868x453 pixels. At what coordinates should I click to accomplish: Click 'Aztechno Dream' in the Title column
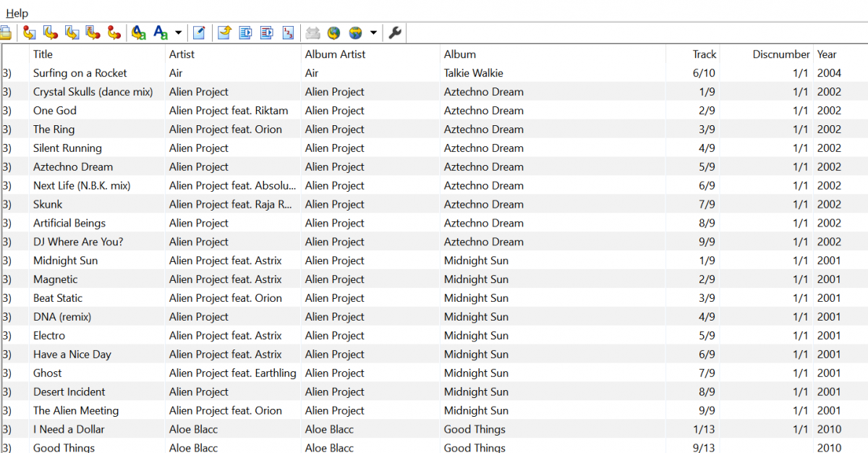tap(73, 167)
